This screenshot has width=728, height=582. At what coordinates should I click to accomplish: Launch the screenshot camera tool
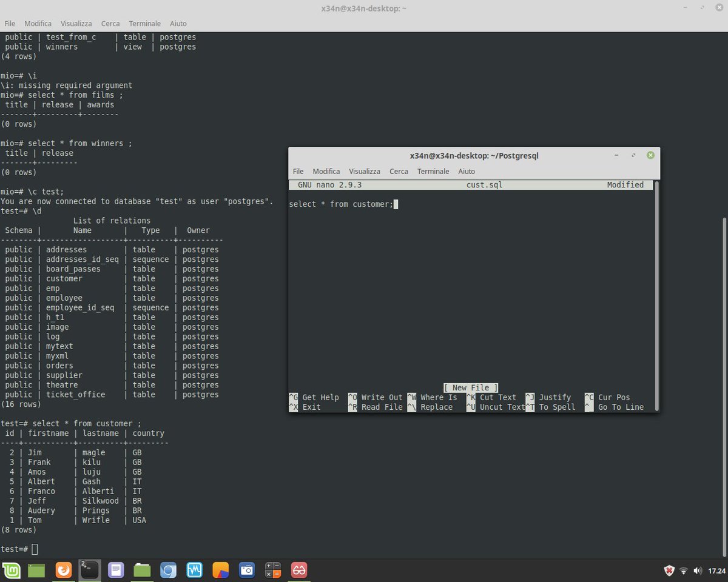coord(246,570)
